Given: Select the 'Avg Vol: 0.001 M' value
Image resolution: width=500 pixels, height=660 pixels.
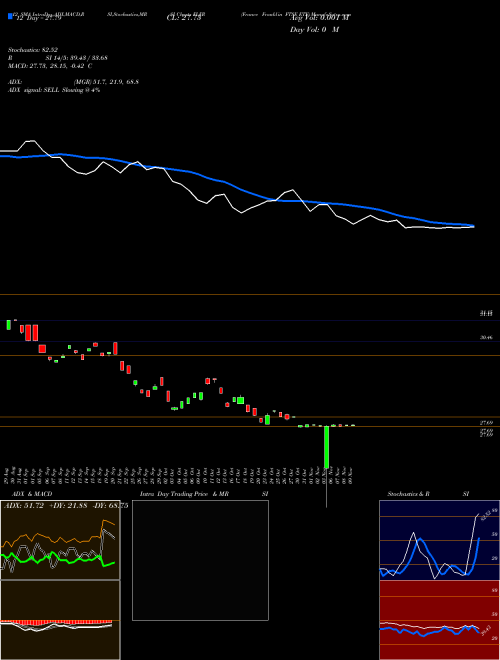Looking at the screenshot, I should (x=321, y=18).
